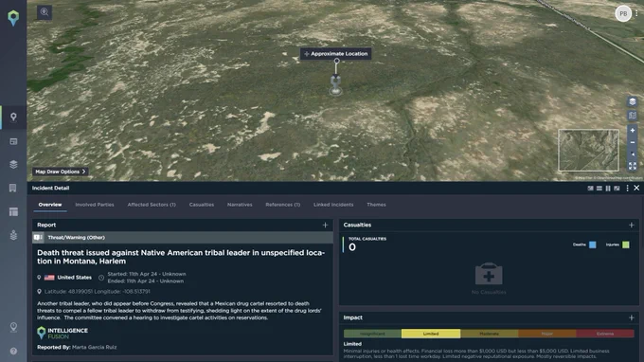Expand the Report section with plus
644x362 pixels.
point(325,226)
